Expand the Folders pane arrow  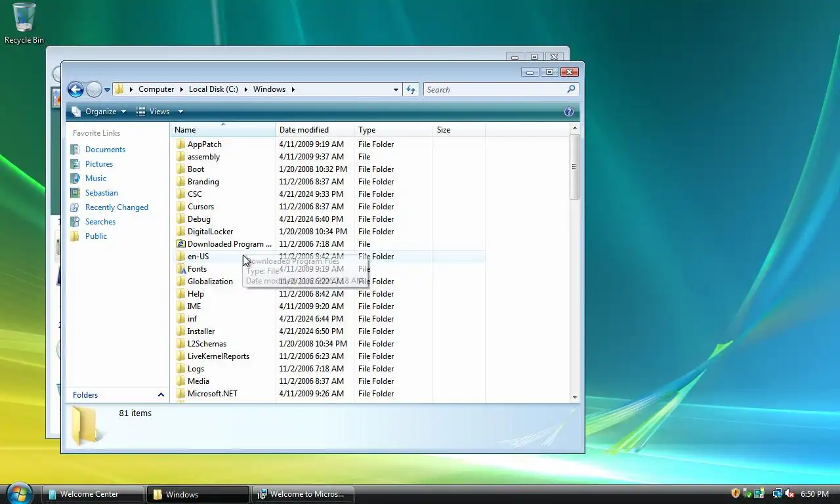161,394
